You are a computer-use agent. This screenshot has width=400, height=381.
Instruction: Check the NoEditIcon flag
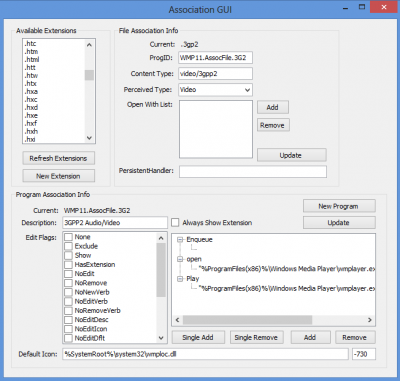coord(68,329)
